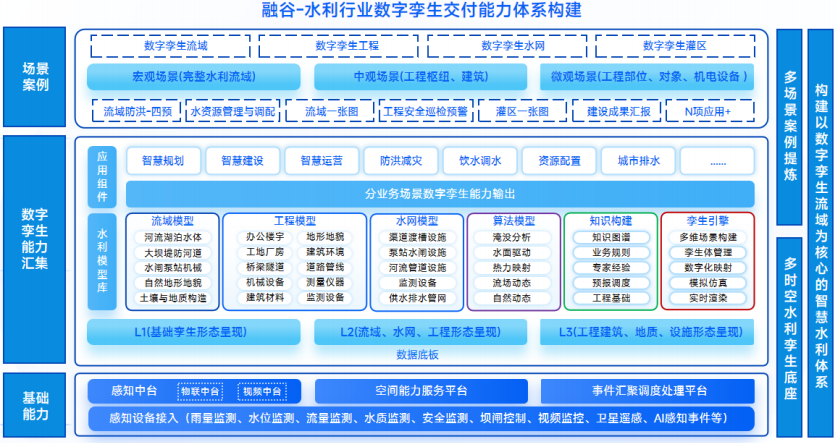Click the L2 流域水网工程 bar
Image resolution: width=837 pixels, height=443 pixels.
pos(421,332)
